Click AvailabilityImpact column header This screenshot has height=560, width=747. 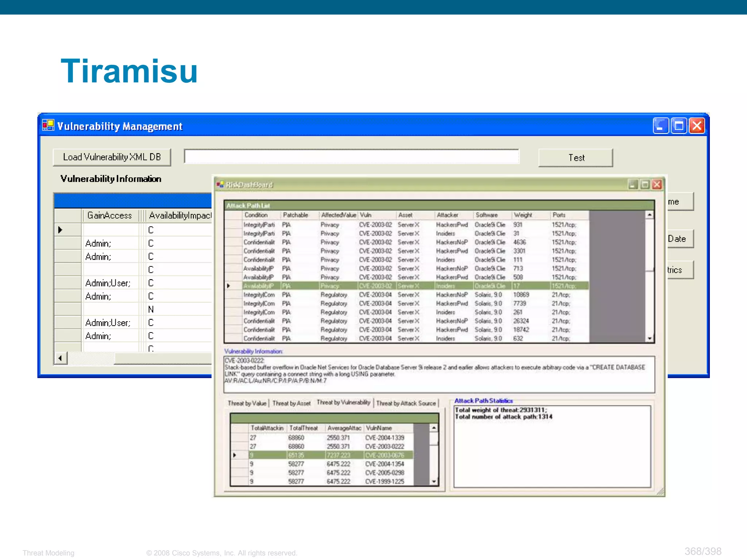179,215
